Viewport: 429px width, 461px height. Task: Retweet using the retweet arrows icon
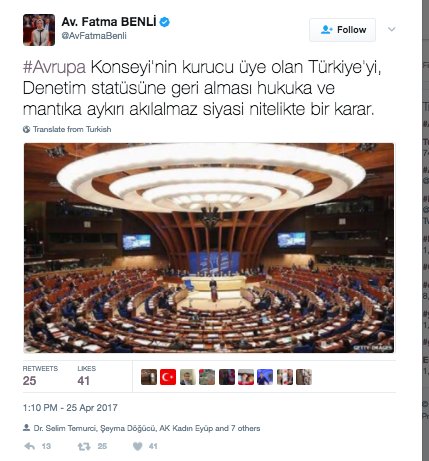pyautogui.click(x=84, y=446)
